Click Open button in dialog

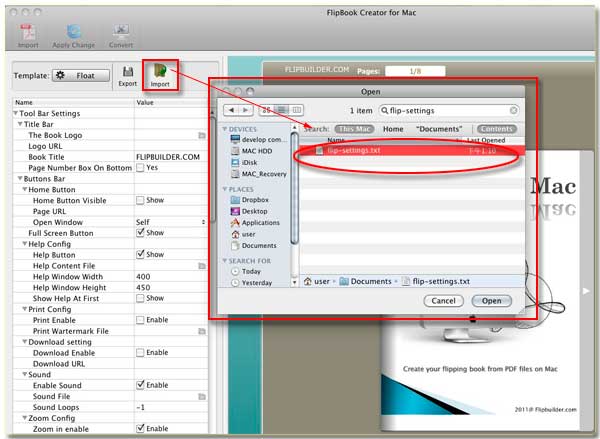click(491, 301)
